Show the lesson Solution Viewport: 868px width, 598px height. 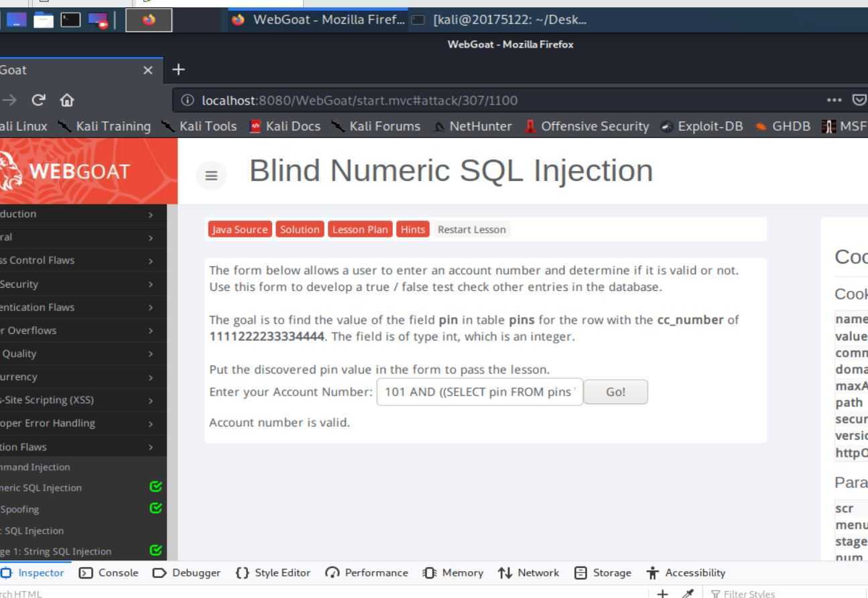pos(300,229)
